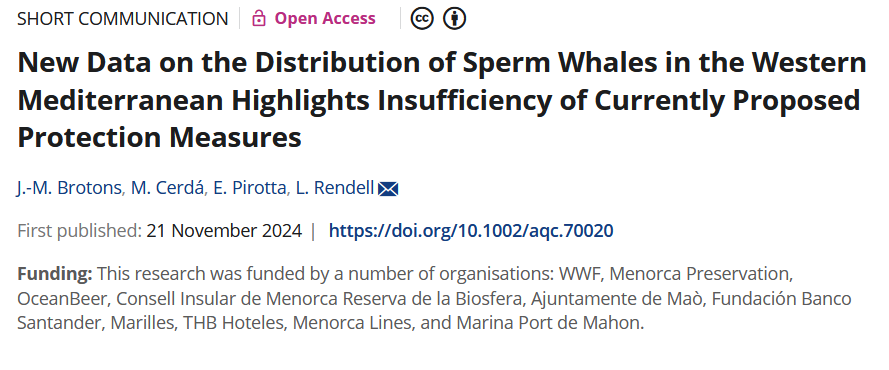This screenshot has width=889, height=370.
Task: Open author L. Rendell
Action: [335, 188]
